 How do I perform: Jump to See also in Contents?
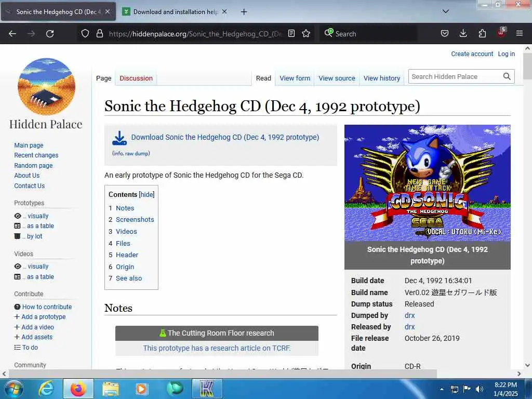[x=129, y=278]
